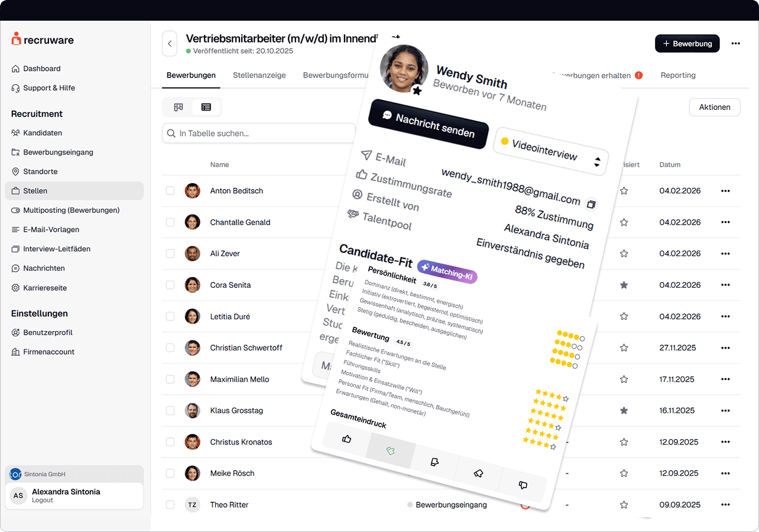Viewport: 759px width, 532px height.
Task: Click the Interview-Leitfäden sidebar icon
Action: 16,249
